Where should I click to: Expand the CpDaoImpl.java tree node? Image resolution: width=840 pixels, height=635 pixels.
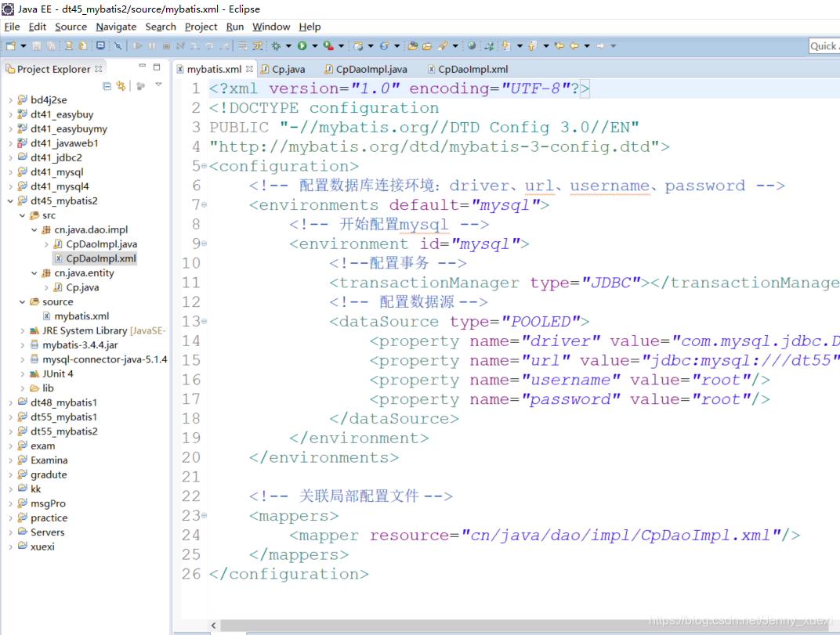[45, 244]
